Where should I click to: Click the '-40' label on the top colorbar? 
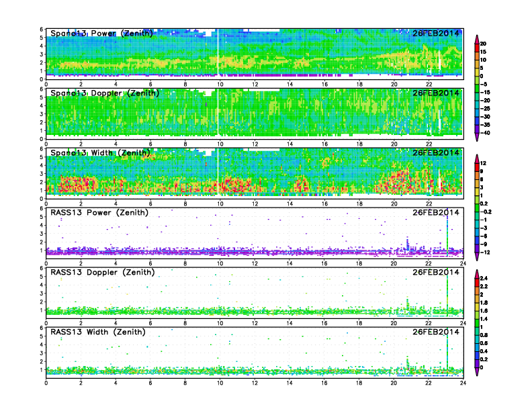[485, 133]
